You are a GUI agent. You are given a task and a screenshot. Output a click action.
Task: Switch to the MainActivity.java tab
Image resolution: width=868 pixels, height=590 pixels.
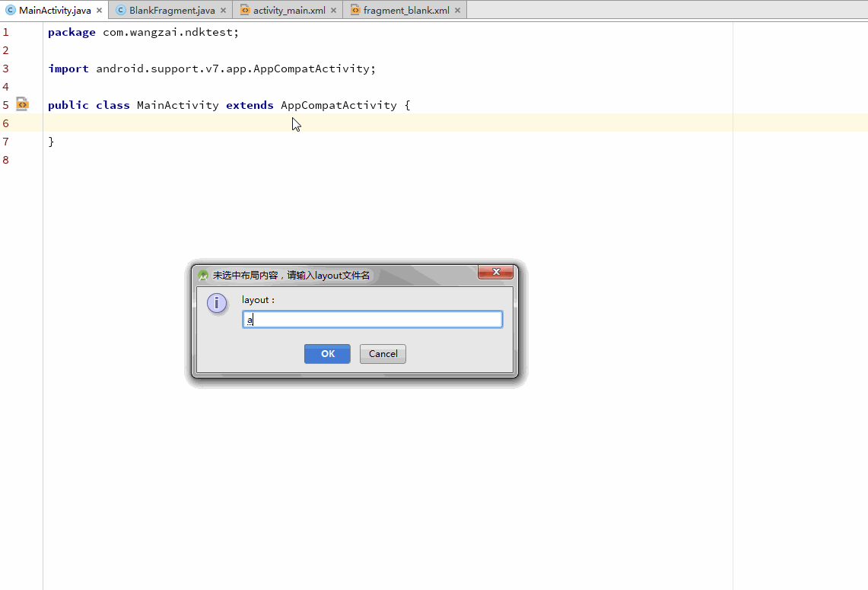click(x=54, y=10)
